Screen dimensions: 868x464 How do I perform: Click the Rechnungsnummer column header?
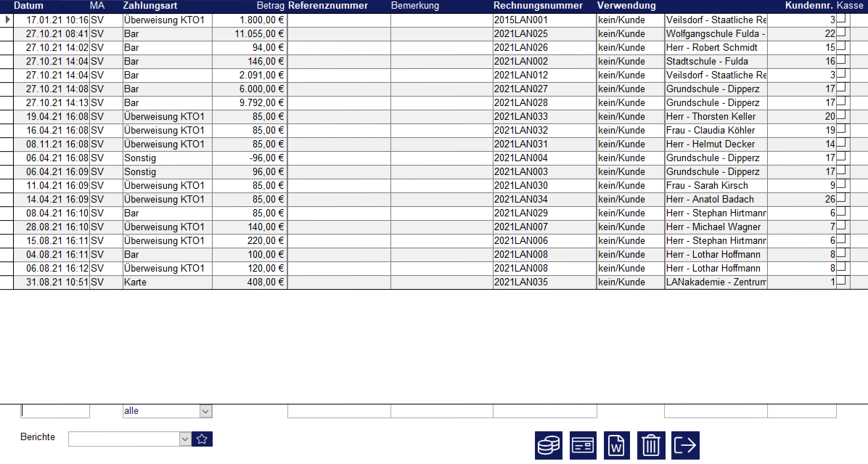coord(538,6)
